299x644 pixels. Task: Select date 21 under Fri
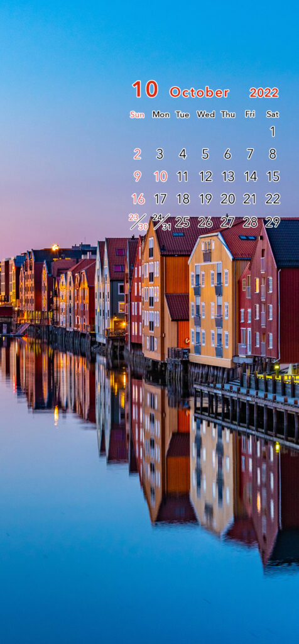[x=249, y=199]
